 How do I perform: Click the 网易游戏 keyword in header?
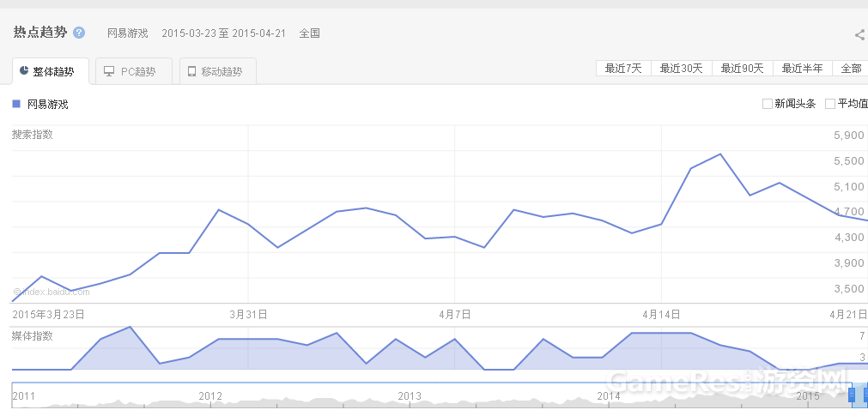tap(128, 33)
